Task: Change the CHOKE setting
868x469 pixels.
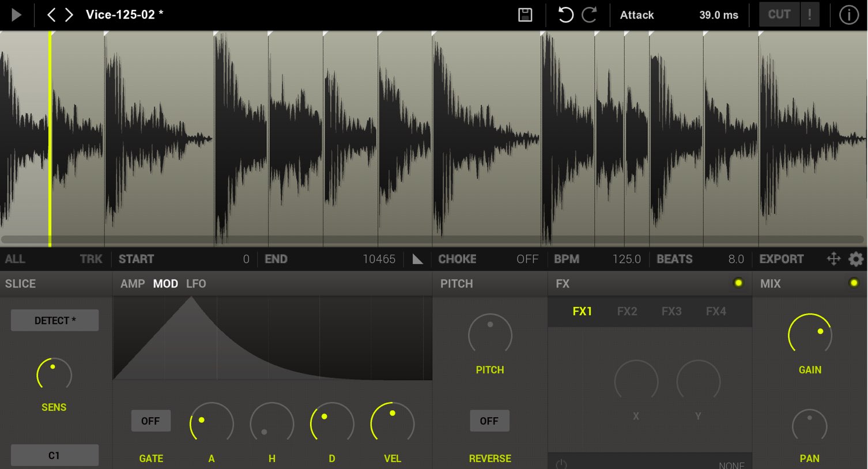Action: [488, 259]
